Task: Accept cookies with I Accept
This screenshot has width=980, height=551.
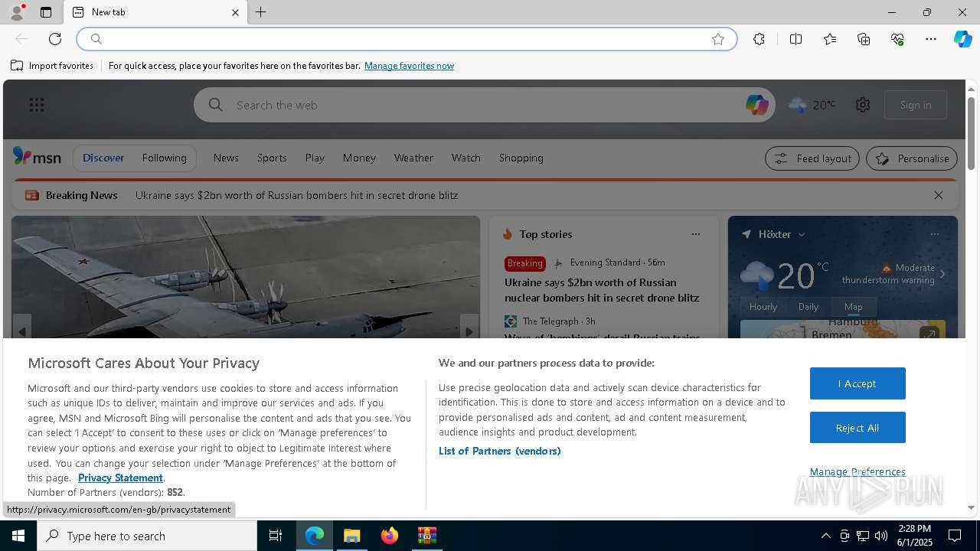Action: point(857,383)
